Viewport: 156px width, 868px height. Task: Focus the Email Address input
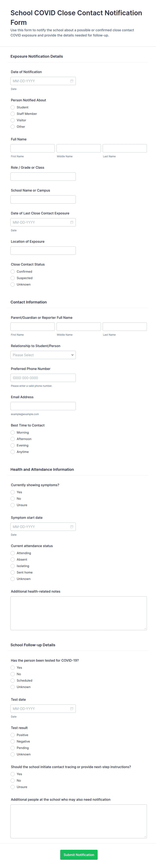point(43,406)
